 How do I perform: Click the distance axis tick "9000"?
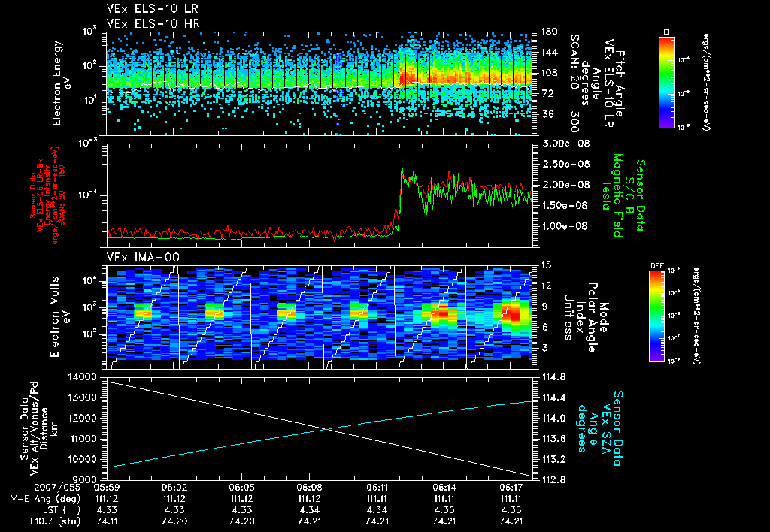coord(85,479)
